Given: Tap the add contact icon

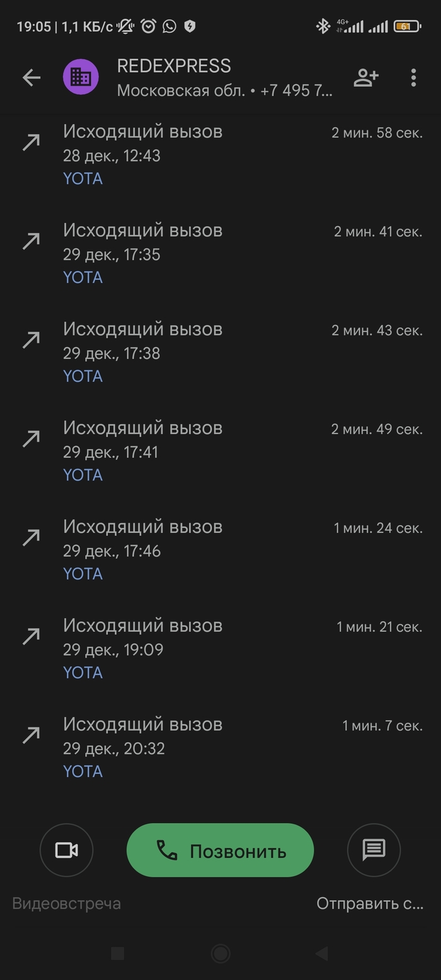Looking at the screenshot, I should pyautogui.click(x=365, y=77).
